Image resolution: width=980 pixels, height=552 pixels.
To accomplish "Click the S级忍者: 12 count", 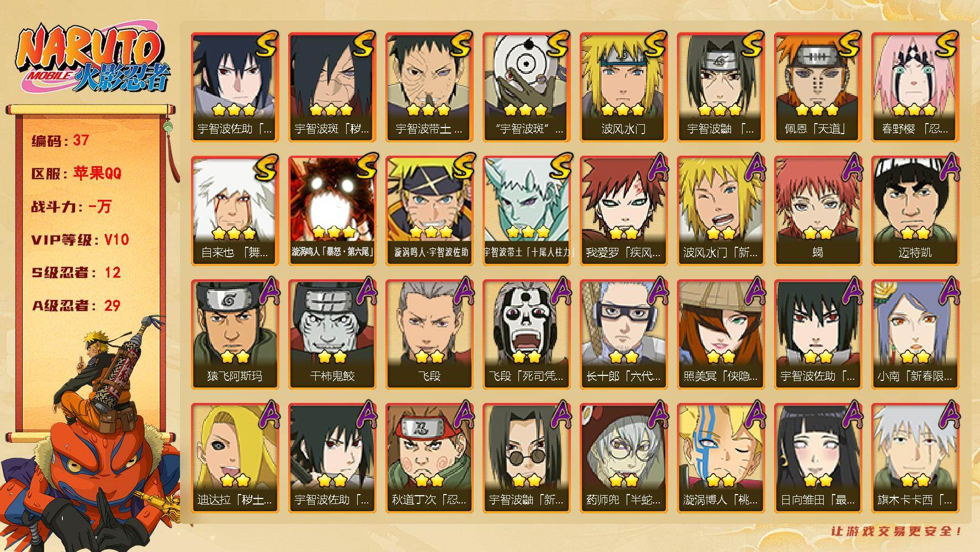I will click(x=76, y=273).
